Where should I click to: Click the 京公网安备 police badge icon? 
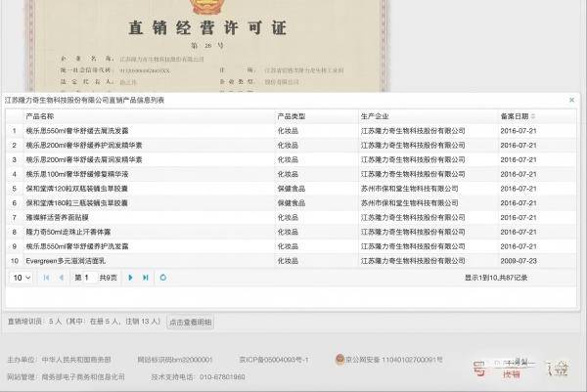click(x=339, y=359)
